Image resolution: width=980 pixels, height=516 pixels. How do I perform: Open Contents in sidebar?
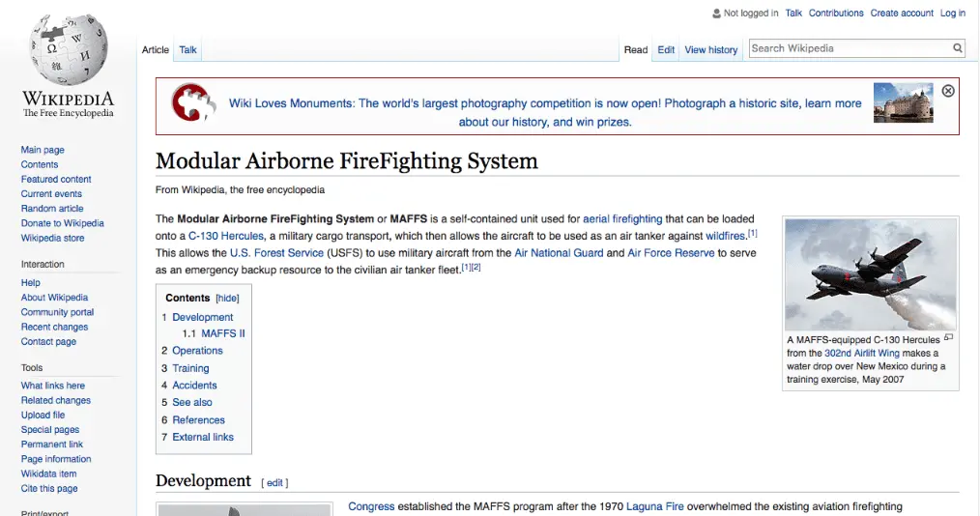pyautogui.click(x=40, y=164)
